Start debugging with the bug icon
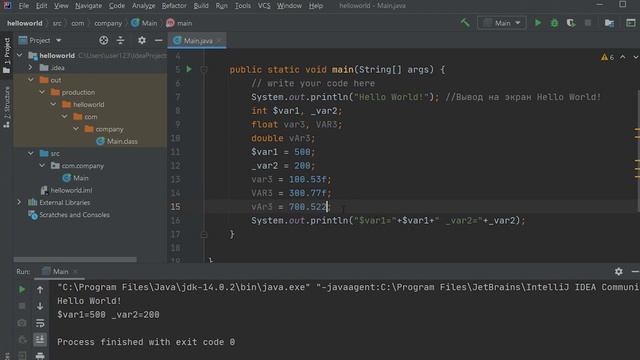 click(554, 23)
